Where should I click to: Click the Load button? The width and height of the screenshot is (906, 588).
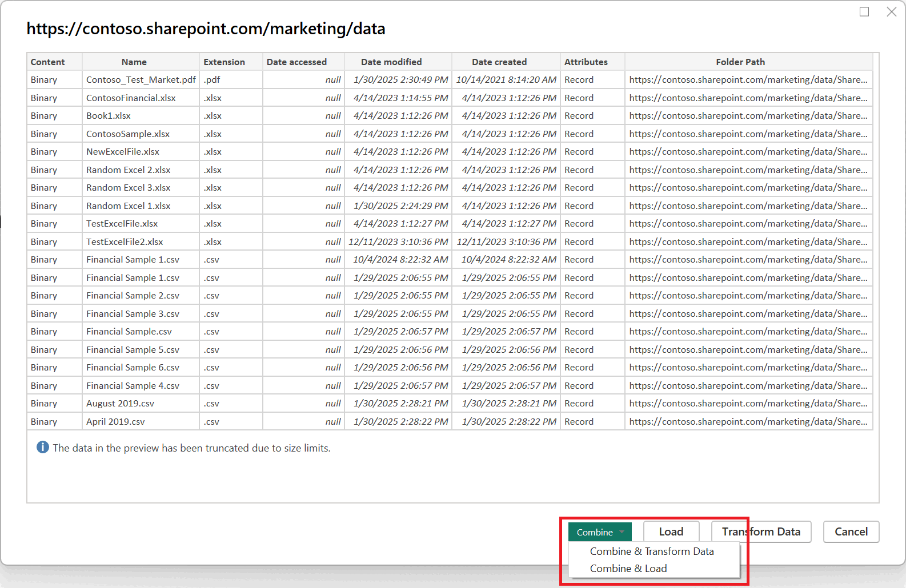(671, 532)
